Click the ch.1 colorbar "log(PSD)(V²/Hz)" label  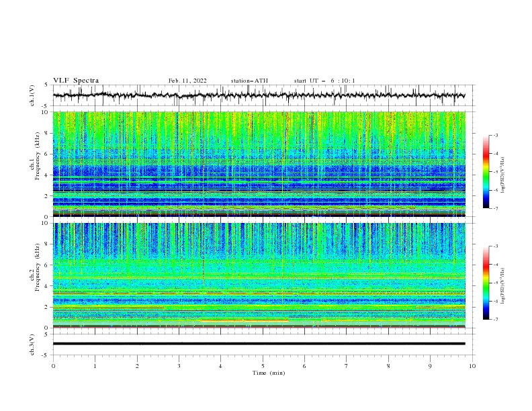(503, 175)
